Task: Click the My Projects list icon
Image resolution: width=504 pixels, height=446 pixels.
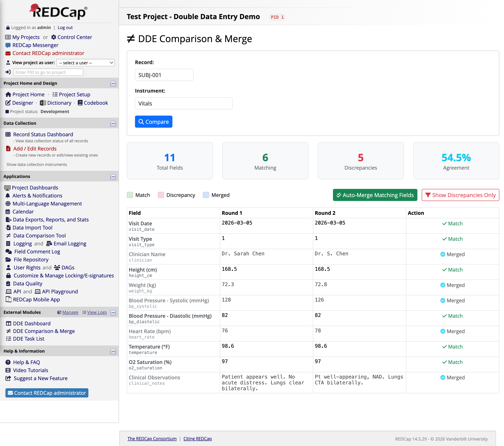Action: [8, 37]
